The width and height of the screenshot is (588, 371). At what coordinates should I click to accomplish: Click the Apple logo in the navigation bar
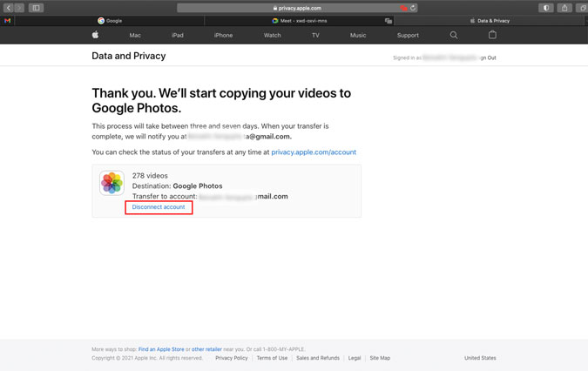pyautogui.click(x=95, y=35)
